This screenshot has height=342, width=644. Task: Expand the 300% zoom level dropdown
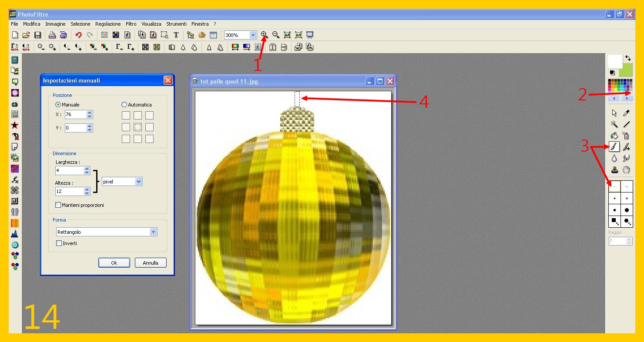pos(253,35)
